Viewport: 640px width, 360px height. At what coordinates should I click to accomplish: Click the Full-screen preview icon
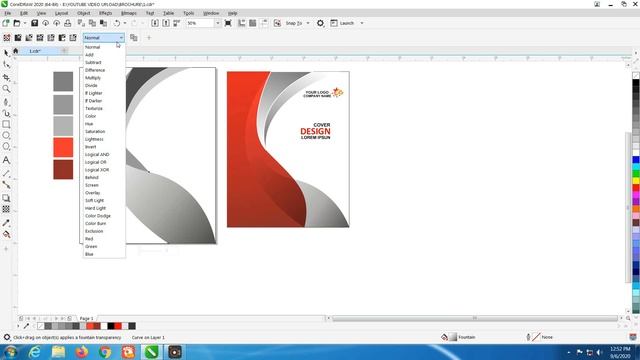(228, 23)
